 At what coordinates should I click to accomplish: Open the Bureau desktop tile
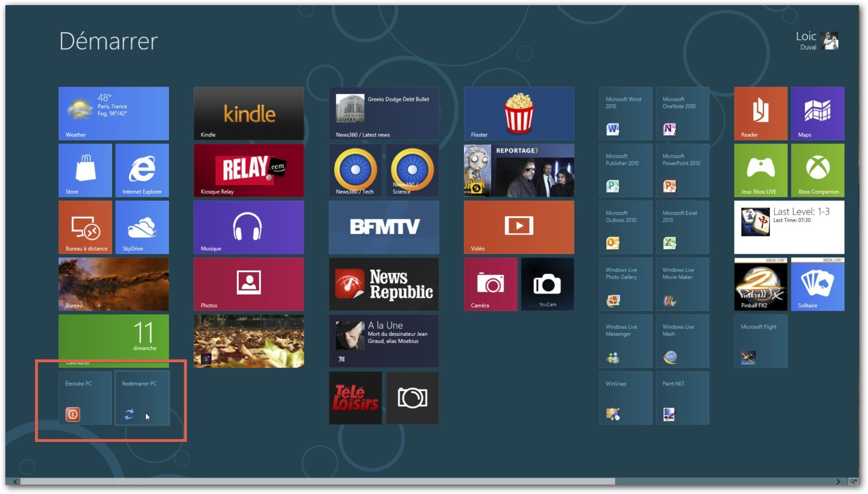click(113, 284)
